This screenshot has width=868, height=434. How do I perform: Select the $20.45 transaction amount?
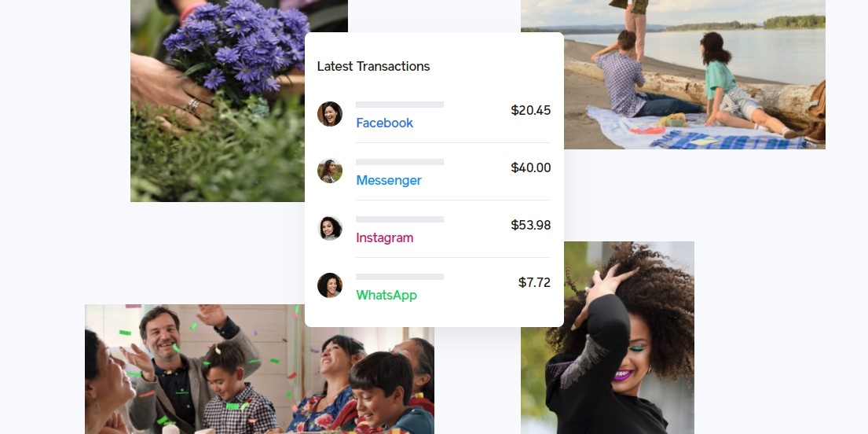(531, 110)
